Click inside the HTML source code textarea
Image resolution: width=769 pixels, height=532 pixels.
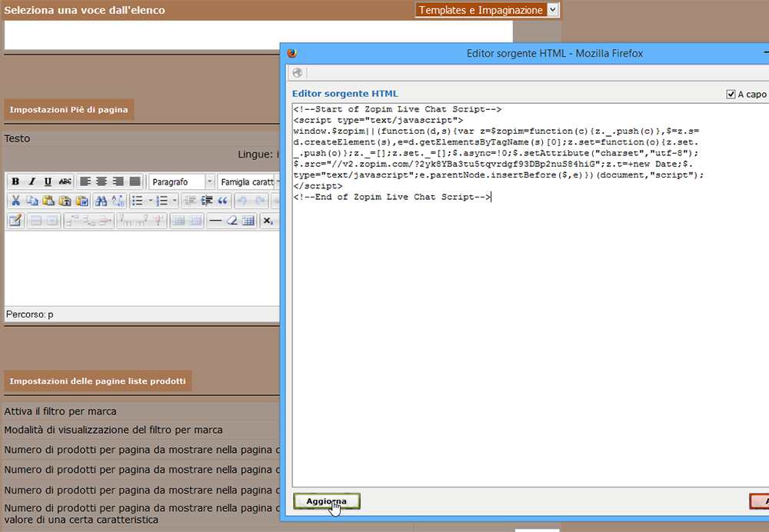(x=531, y=295)
